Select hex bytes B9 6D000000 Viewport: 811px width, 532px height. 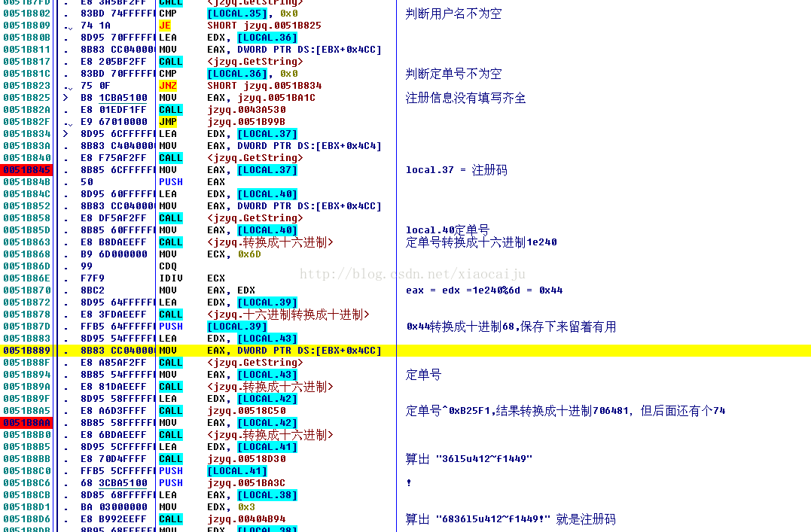(x=114, y=254)
